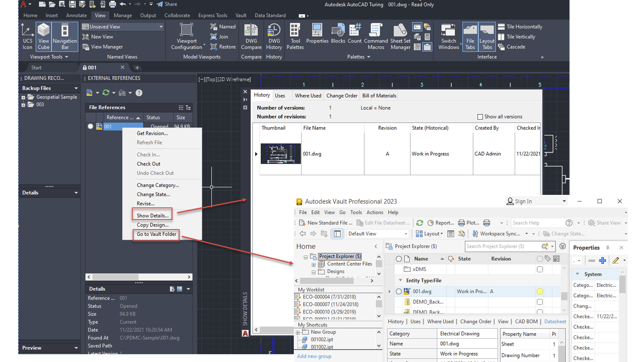Tile windows vertically

(x=516, y=37)
